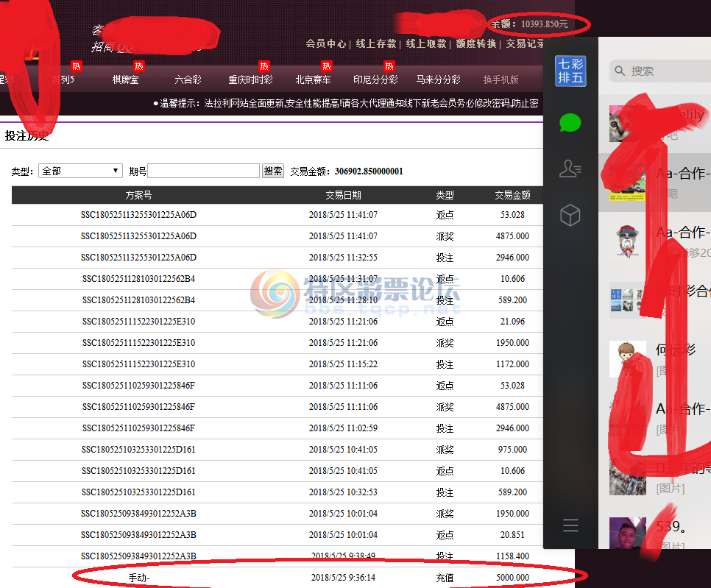Open 额度转换 link

[476, 43]
